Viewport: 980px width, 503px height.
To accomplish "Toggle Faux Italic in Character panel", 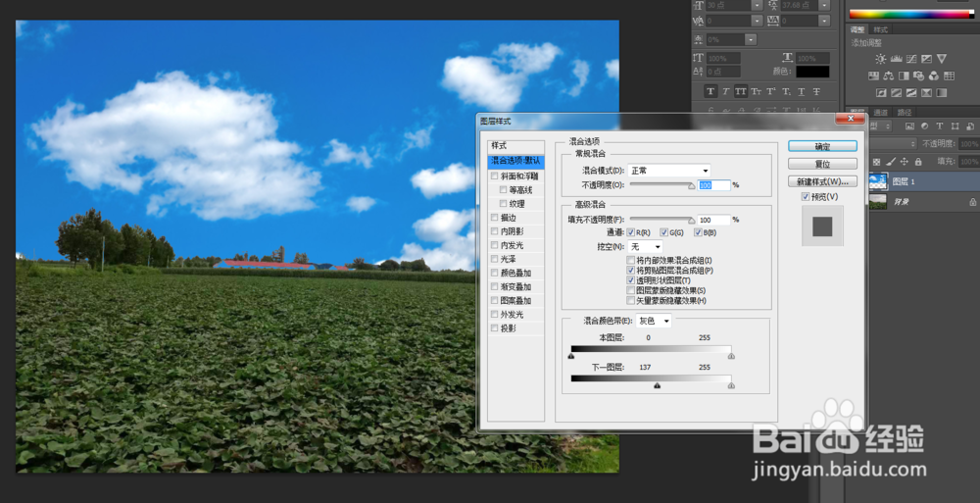I will pyautogui.click(x=725, y=91).
